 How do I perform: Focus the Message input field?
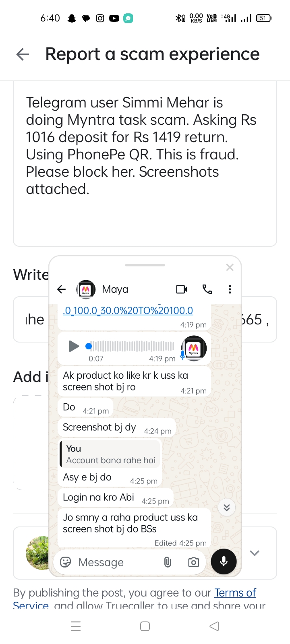pyautogui.click(x=117, y=562)
